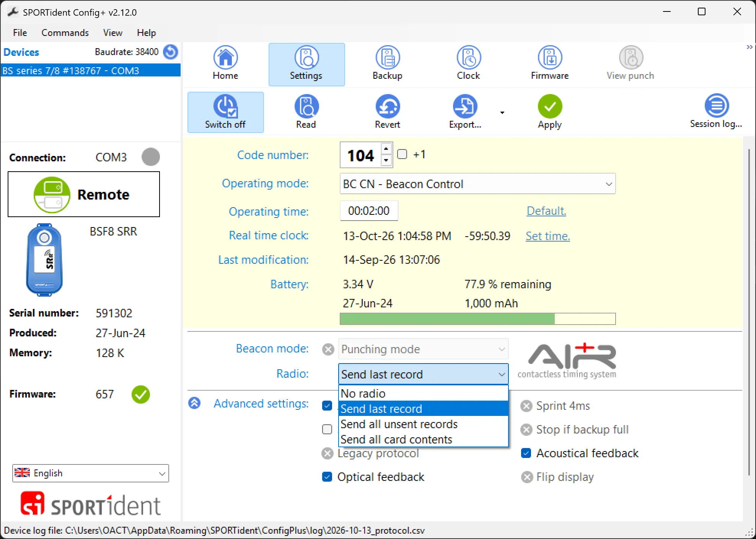The width and height of the screenshot is (756, 539).
Task: Open the View menu
Action: click(112, 33)
